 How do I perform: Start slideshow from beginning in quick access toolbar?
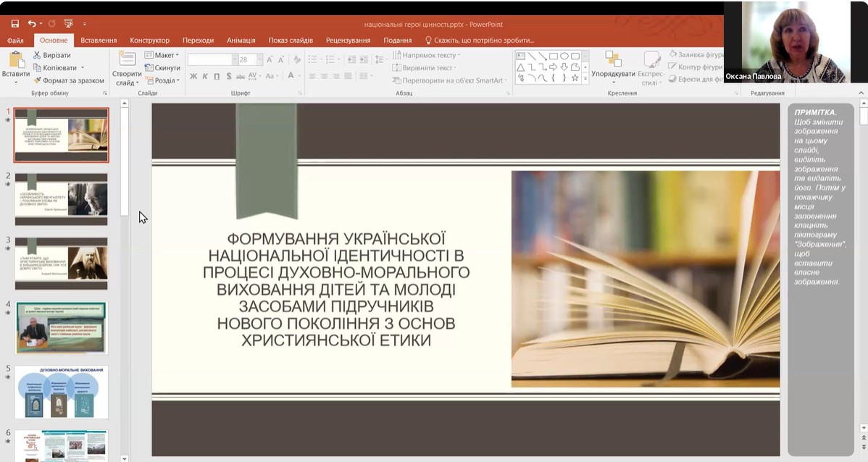pos(69,24)
